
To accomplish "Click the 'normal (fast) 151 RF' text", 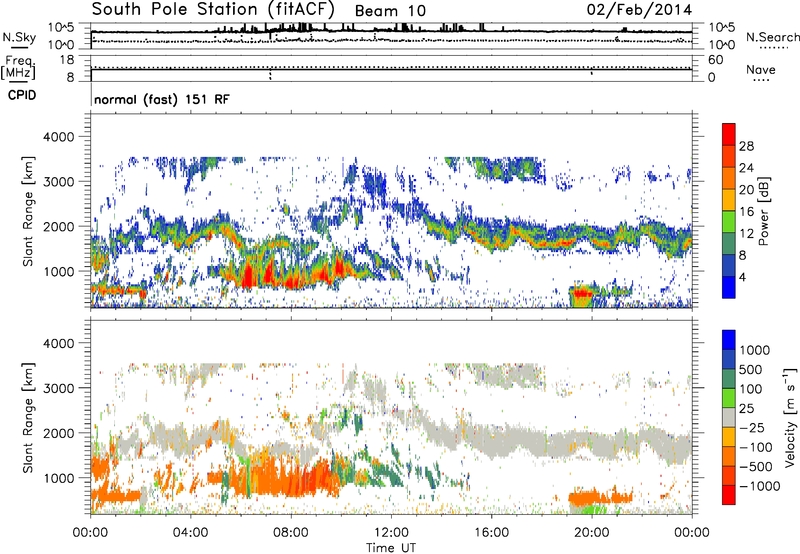I will [x=162, y=99].
